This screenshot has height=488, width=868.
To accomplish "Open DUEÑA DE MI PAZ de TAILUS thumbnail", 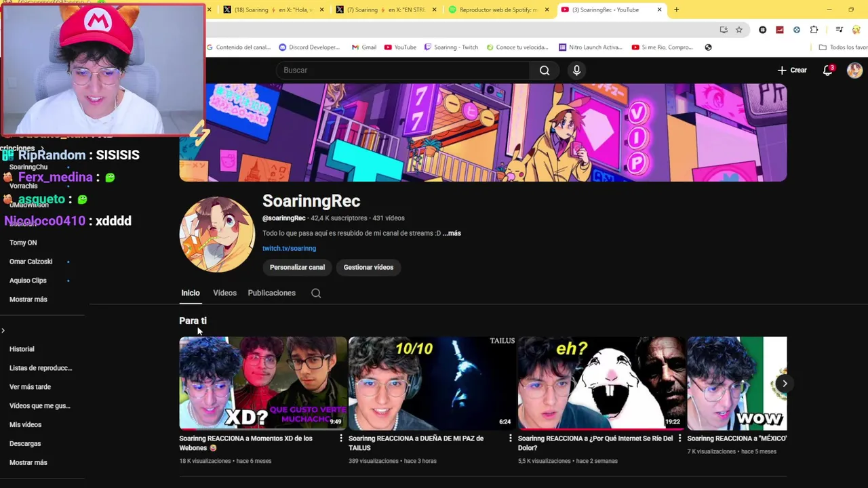I will (432, 383).
